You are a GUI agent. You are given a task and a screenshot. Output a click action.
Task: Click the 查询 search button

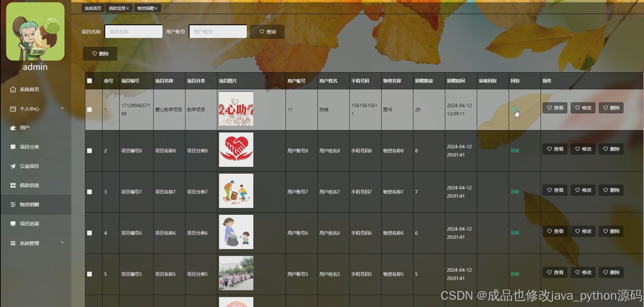point(267,32)
